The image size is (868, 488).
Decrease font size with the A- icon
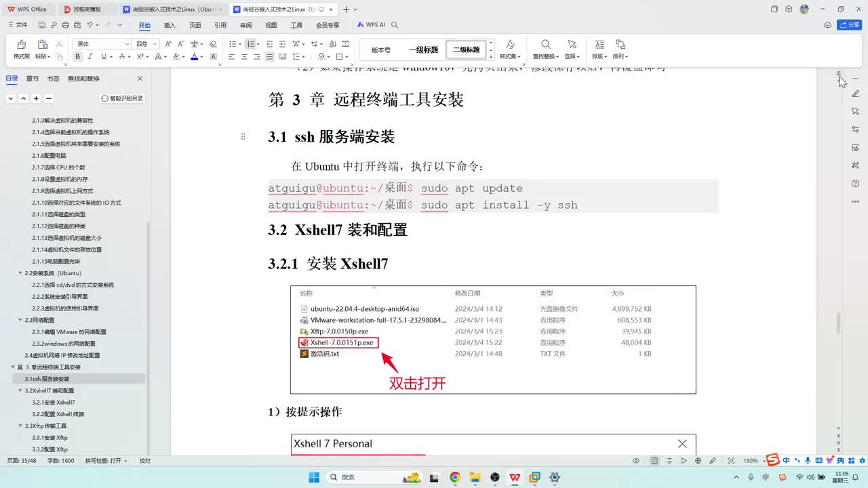point(180,44)
